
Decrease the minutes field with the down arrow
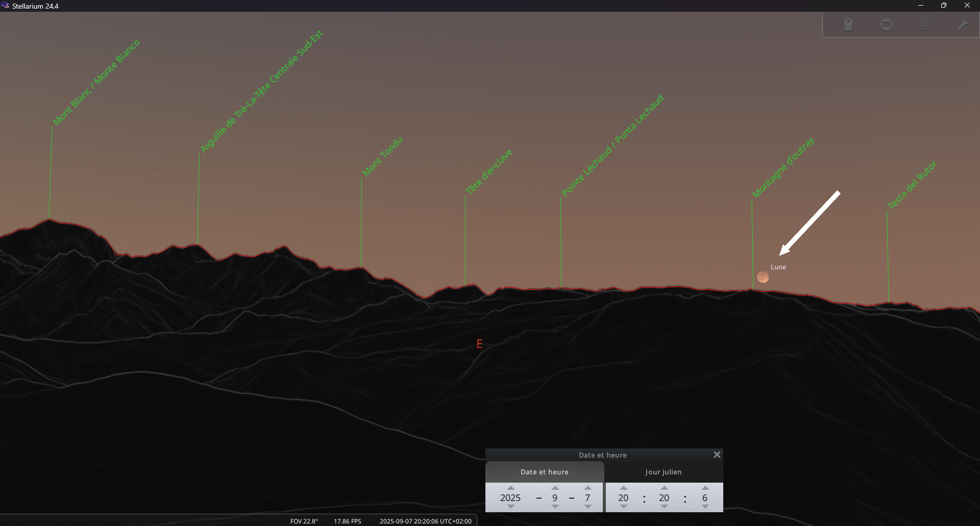tap(665, 507)
